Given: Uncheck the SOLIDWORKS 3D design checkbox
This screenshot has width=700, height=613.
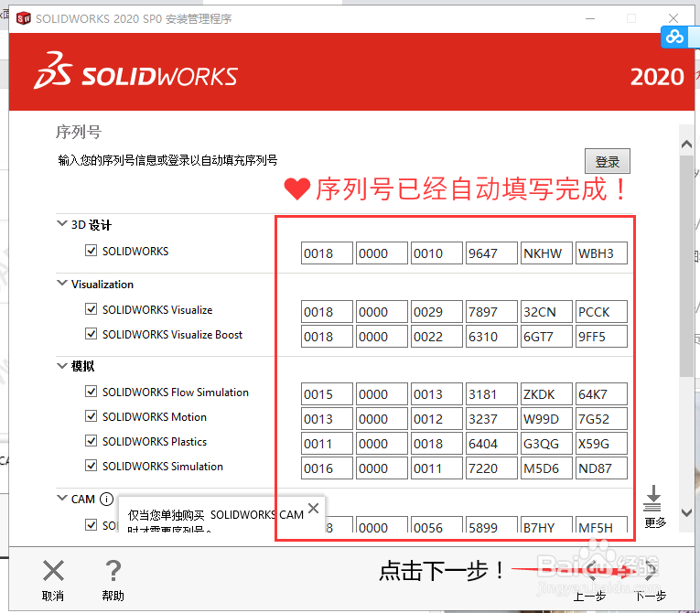Looking at the screenshot, I should (x=92, y=250).
